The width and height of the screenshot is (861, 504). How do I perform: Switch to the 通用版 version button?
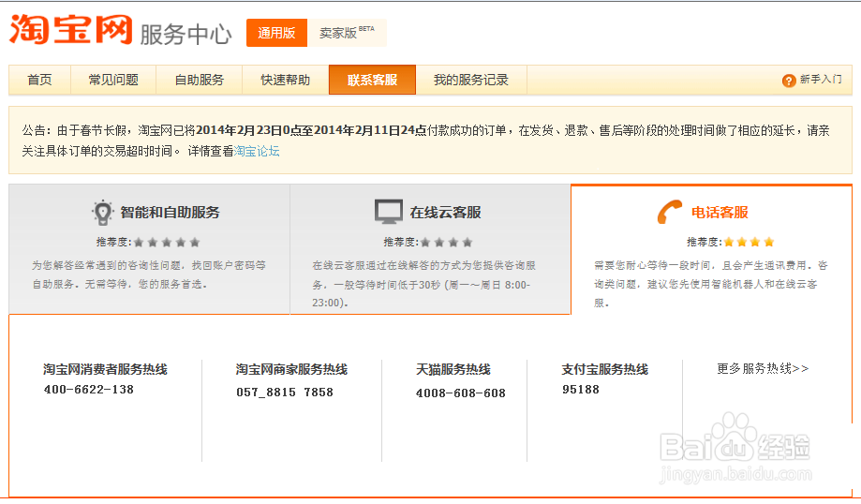pyautogui.click(x=276, y=33)
